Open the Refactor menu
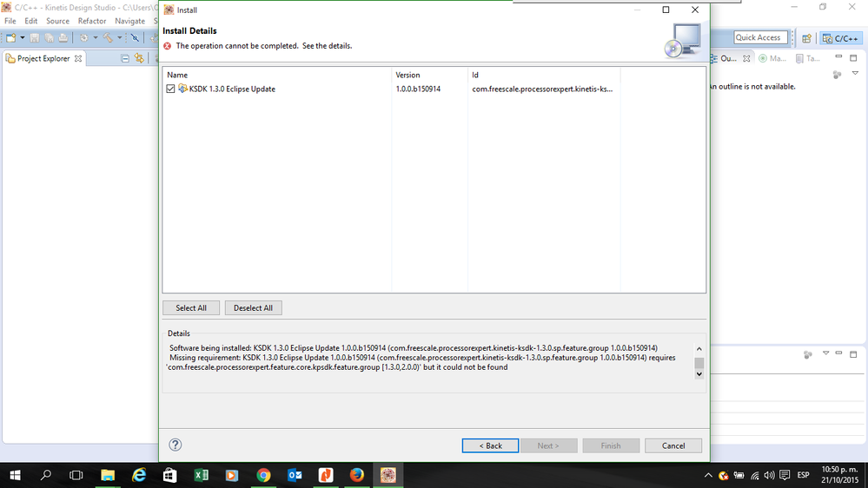Viewport: 868px width, 488px height. [92, 21]
